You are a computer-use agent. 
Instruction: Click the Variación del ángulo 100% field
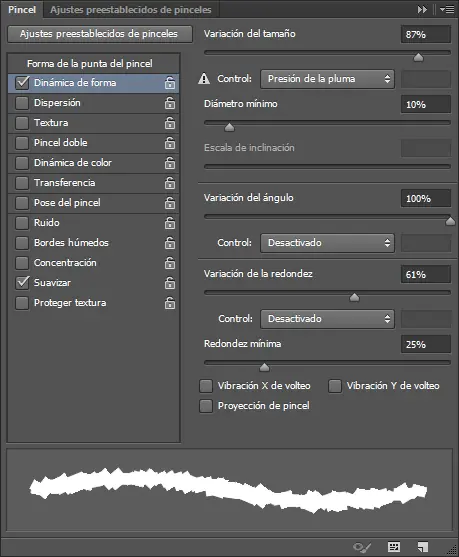426,198
